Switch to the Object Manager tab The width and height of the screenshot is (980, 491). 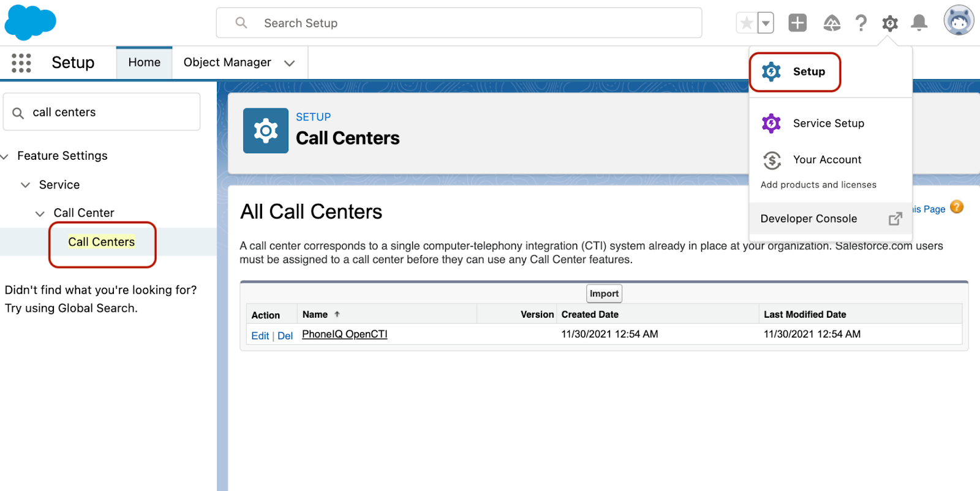227,62
